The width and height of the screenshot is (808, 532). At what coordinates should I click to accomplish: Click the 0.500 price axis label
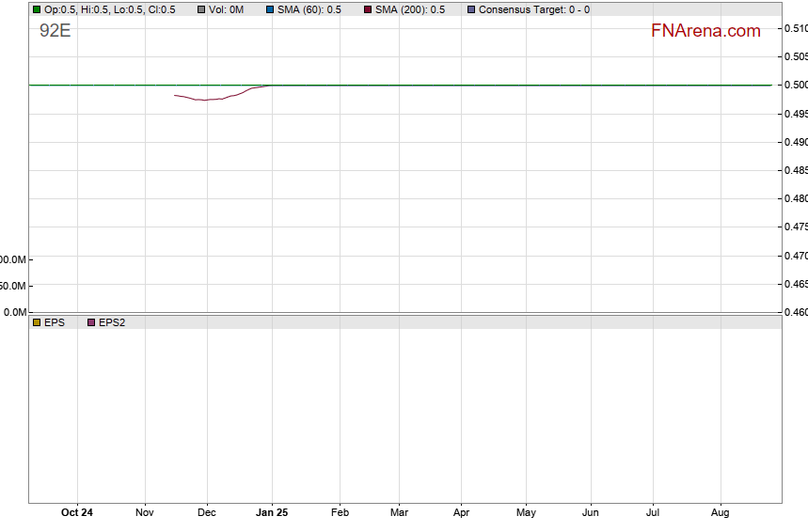point(795,86)
